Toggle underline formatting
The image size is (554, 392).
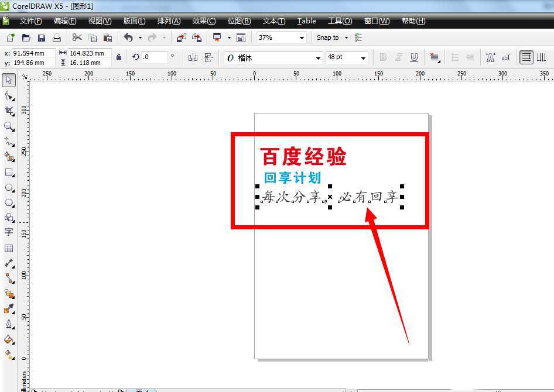pos(414,57)
